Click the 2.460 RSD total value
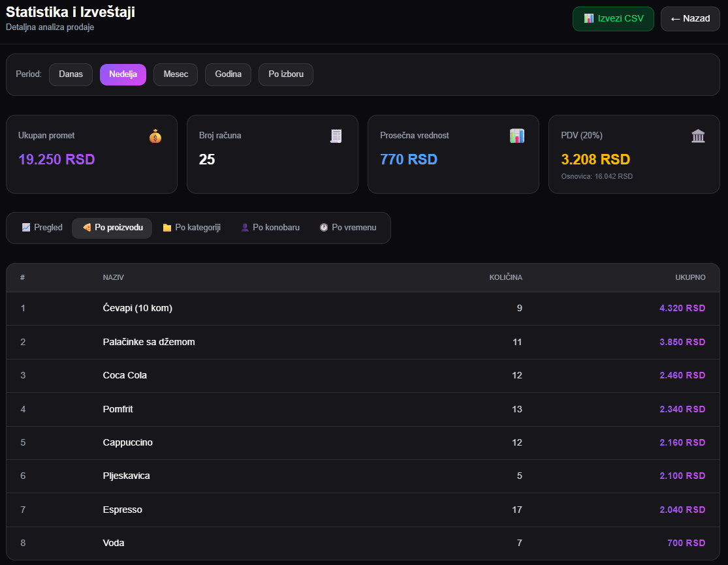Image resolution: width=728 pixels, height=565 pixels. pyautogui.click(x=682, y=375)
